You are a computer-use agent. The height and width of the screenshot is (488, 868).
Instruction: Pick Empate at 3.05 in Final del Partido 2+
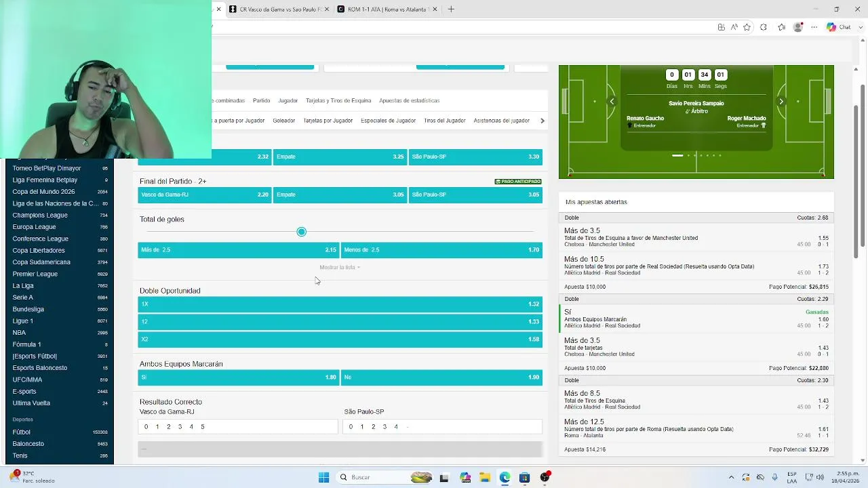340,195
